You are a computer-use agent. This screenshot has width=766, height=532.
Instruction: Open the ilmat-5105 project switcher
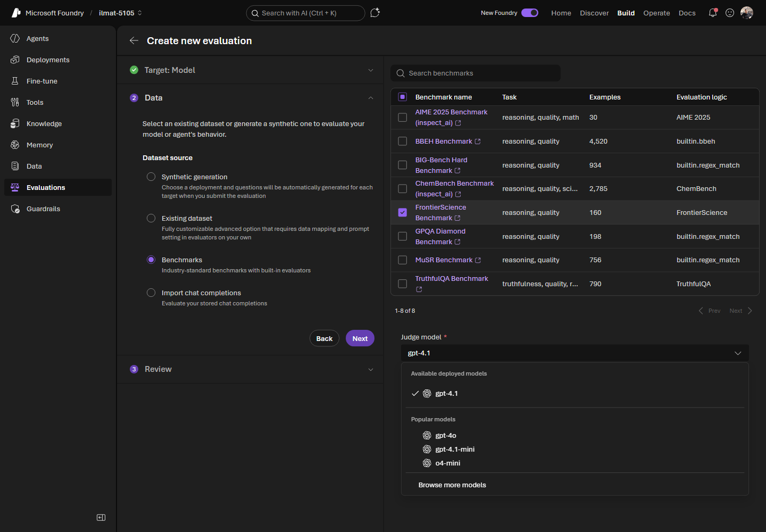tap(120, 13)
